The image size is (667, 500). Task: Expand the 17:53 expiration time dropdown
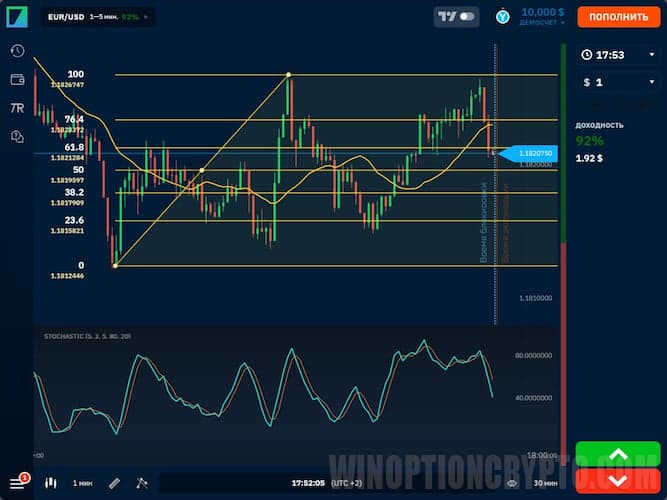[x=612, y=55]
